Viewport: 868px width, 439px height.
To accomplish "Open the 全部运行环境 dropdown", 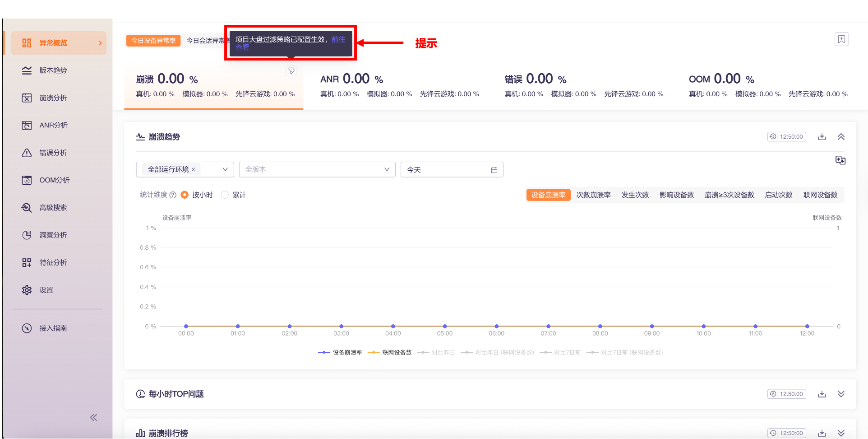I will (x=185, y=170).
